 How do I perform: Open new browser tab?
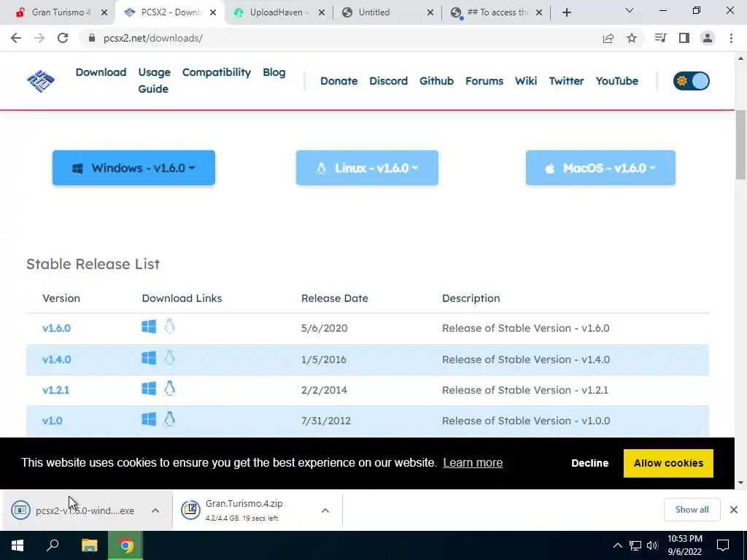[x=566, y=12]
